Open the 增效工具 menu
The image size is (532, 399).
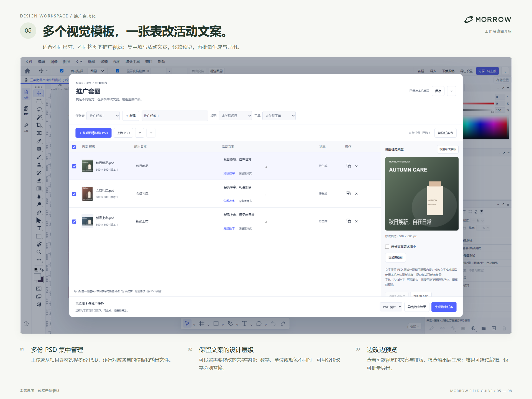point(133,62)
